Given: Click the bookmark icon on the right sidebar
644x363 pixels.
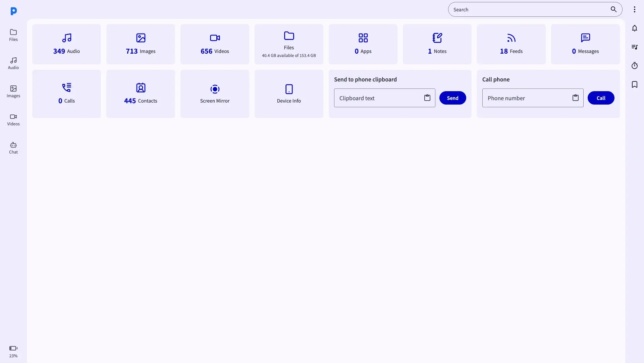Looking at the screenshot, I should [635, 84].
